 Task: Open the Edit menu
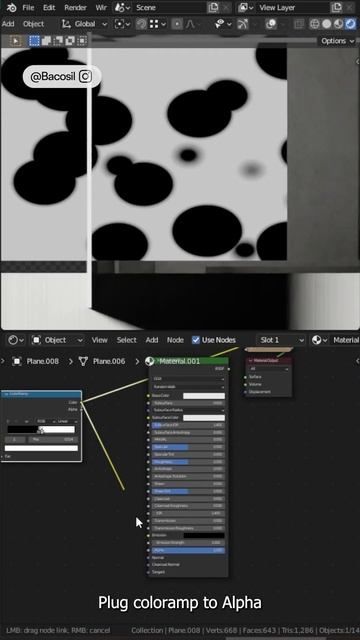[49, 7]
